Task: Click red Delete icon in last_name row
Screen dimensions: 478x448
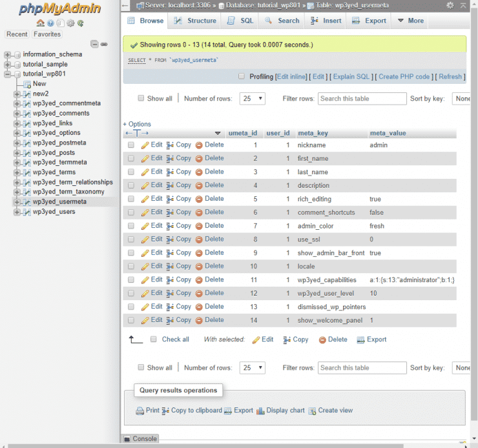Action: [x=199, y=172]
